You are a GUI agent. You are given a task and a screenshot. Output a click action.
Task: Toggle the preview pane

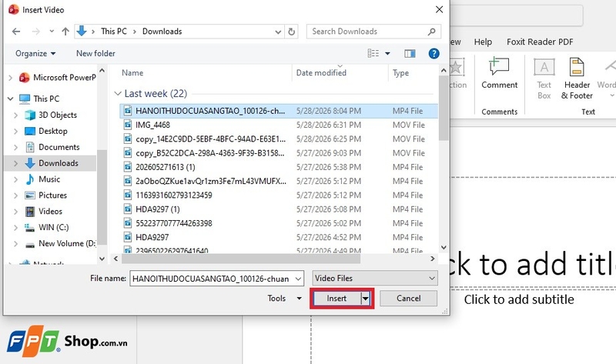point(410,53)
